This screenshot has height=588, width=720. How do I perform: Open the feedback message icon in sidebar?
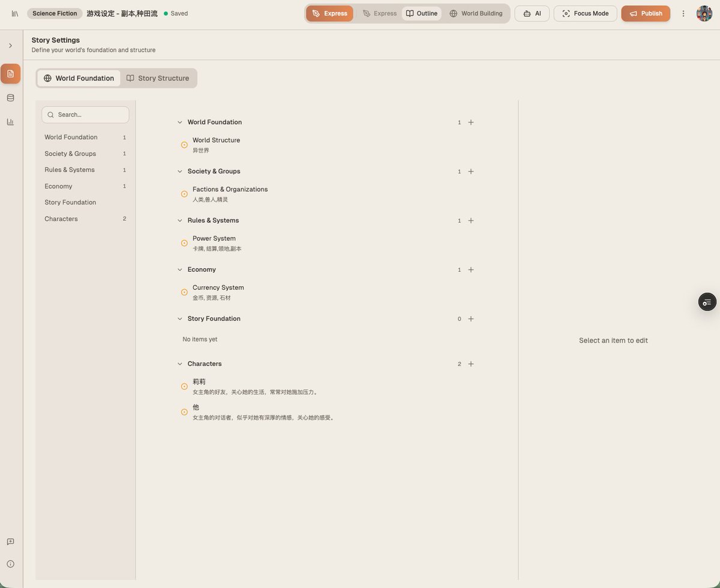tap(10, 542)
